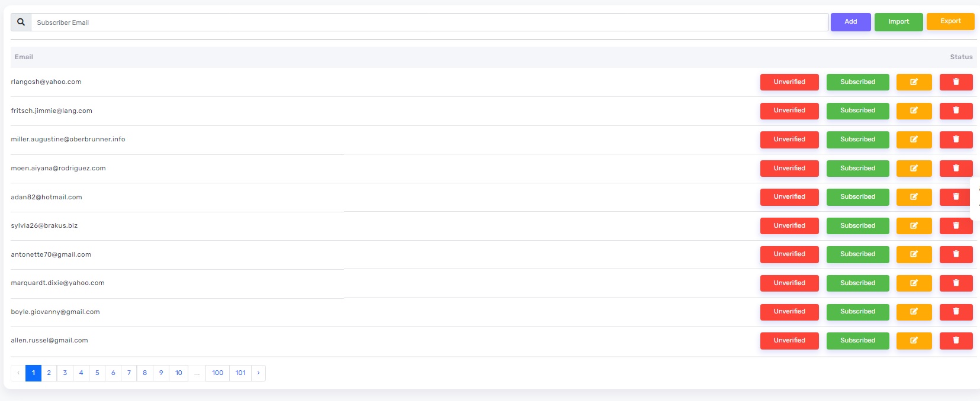The width and height of the screenshot is (980, 401).
Task: Import subscribers list
Action: click(898, 22)
